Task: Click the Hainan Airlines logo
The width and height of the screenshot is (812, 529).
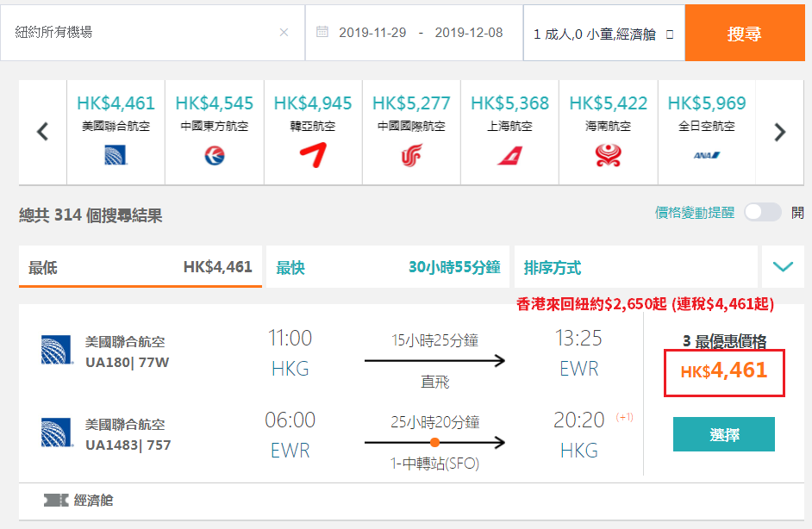Action: point(608,155)
